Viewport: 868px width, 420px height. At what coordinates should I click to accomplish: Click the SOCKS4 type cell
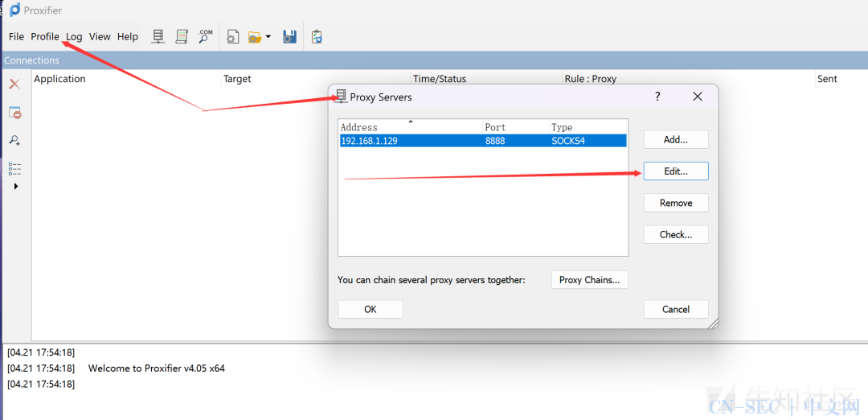pyautogui.click(x=568, y=141)
